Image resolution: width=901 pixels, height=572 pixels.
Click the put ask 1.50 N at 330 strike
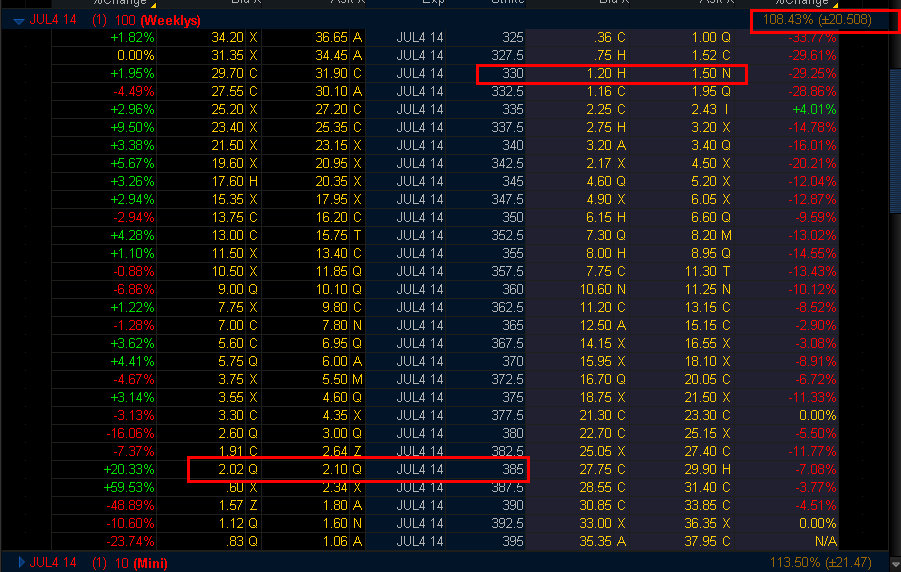click(x=709, y=74)
